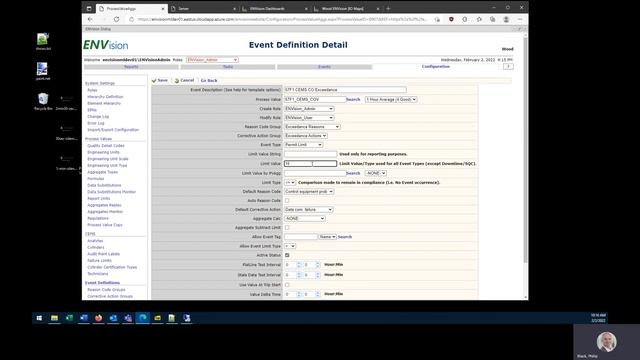Switch to Wood ENVision IO Maps tab
640x360 pixels.
tap(346, 9)
